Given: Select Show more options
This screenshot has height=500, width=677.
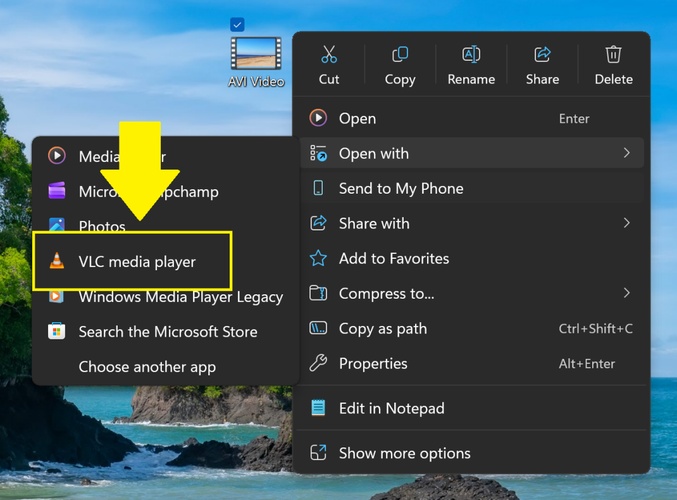Looking at the screenshot, I should point(471,453).
